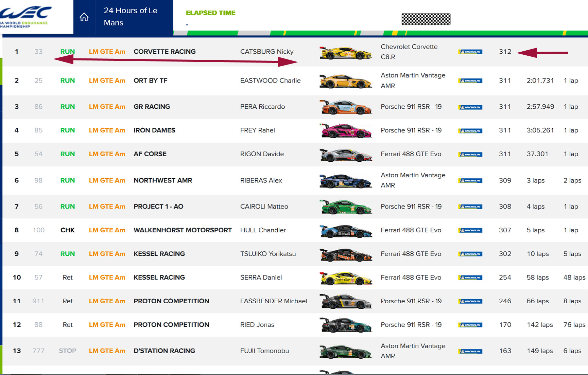Click the home icon in the header
The width and height of the screenshot is (588, 375).
click(x=84, y=17)
